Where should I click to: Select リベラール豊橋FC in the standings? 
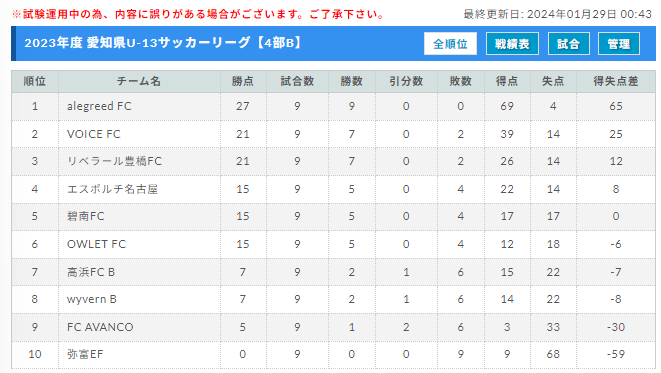pyautogui.click(x=114, y=161)
